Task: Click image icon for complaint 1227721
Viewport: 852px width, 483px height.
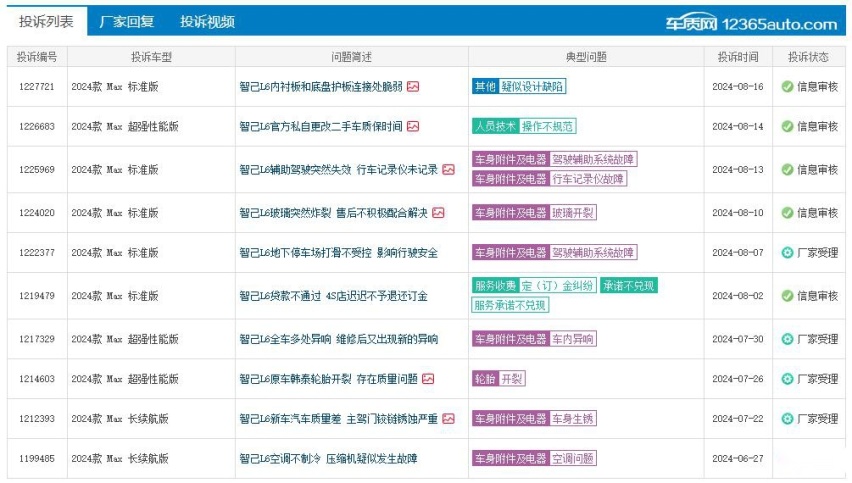Action: pyautogui.click(x=413, y=86)
